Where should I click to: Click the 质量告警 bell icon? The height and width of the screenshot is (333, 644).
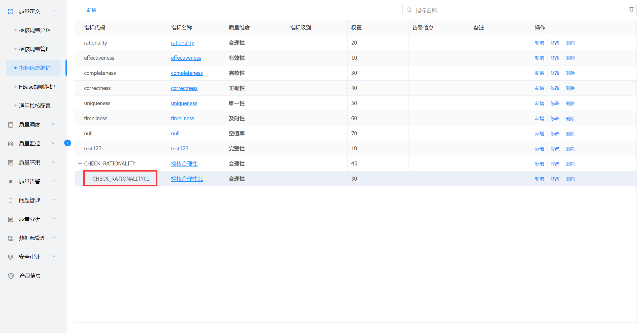click(11, 181)
